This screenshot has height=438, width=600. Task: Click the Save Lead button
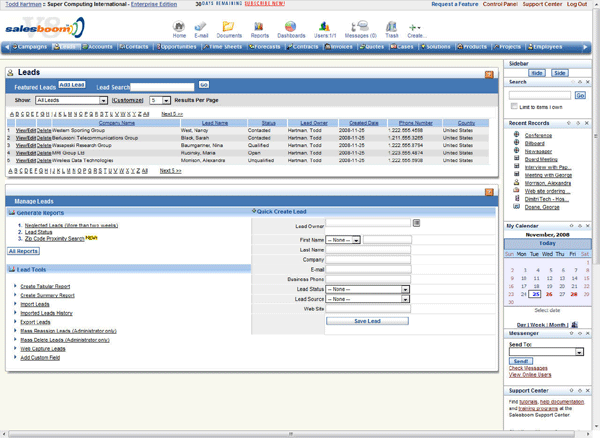pos(367,321)
